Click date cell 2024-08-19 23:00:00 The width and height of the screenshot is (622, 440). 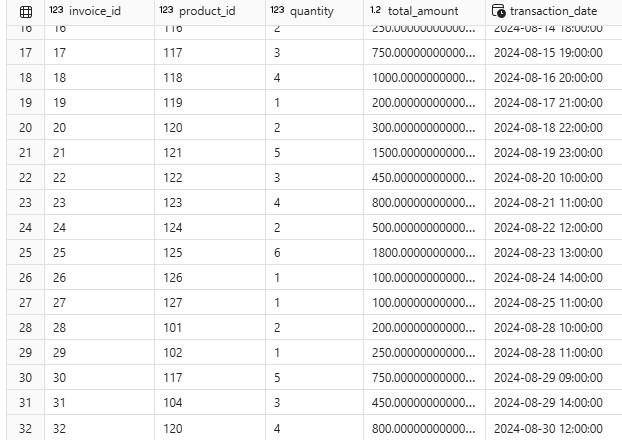554,152
